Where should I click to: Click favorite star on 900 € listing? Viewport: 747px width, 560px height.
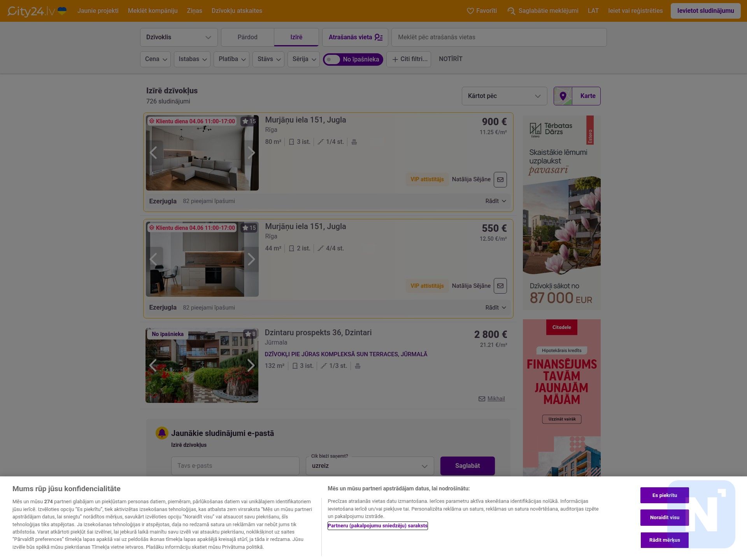coord(245,121)
